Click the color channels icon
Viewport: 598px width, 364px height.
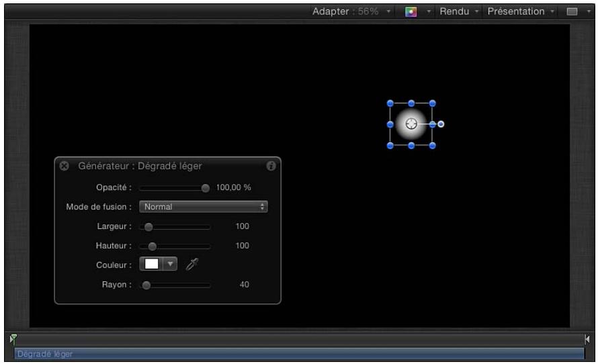coord(411,12)
